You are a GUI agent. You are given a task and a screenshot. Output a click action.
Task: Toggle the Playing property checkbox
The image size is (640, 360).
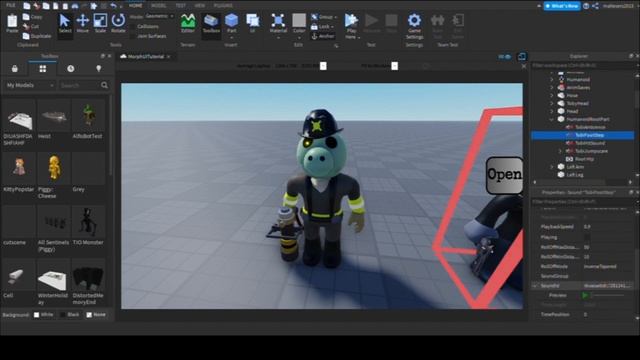click(587, 237)
